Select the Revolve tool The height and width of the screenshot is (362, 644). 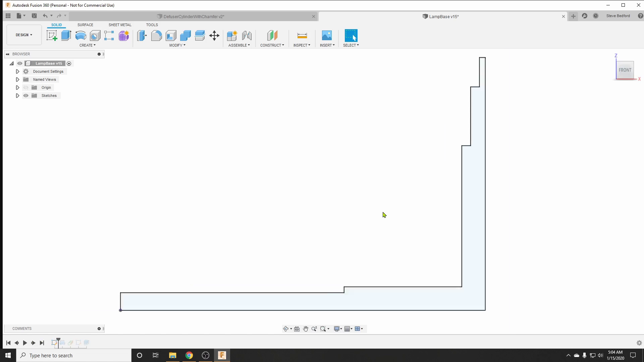click(x=80, y=35)
